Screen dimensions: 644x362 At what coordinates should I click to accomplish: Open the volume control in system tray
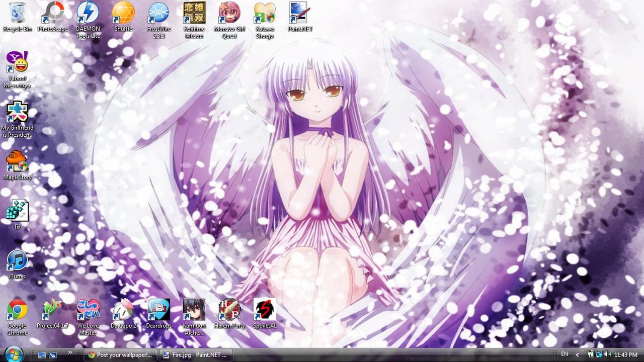point(608,354)
